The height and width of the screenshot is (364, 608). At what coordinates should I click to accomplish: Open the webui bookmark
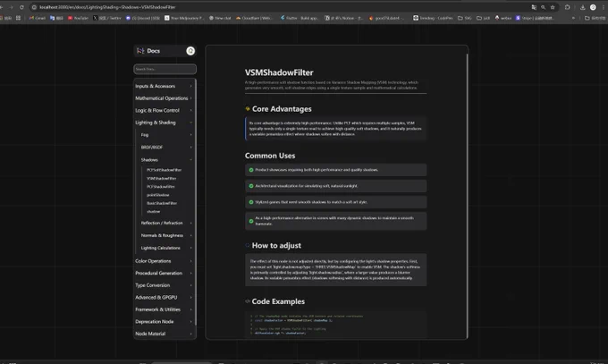pyautogui.click(x=502, y=18)
